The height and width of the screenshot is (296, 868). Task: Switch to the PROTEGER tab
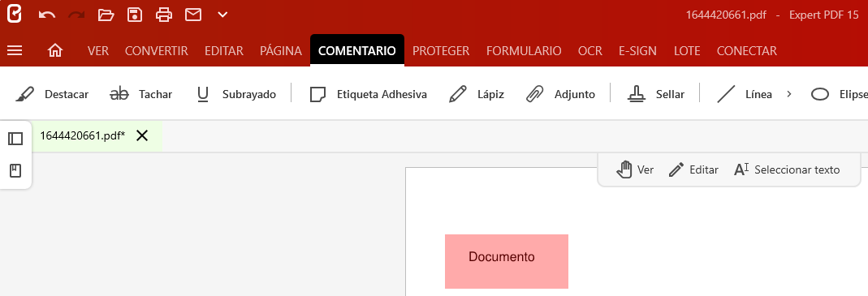441,51
